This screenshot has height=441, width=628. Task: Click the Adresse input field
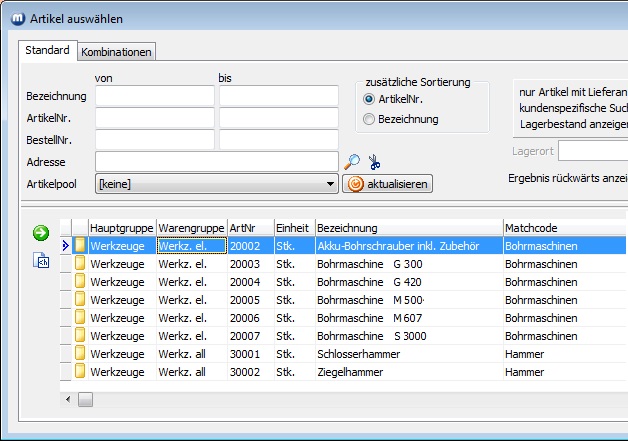pos(216,162)
